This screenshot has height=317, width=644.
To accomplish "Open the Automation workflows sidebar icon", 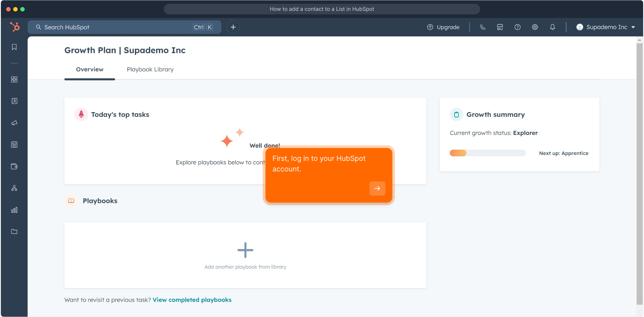I will (14, 188).
